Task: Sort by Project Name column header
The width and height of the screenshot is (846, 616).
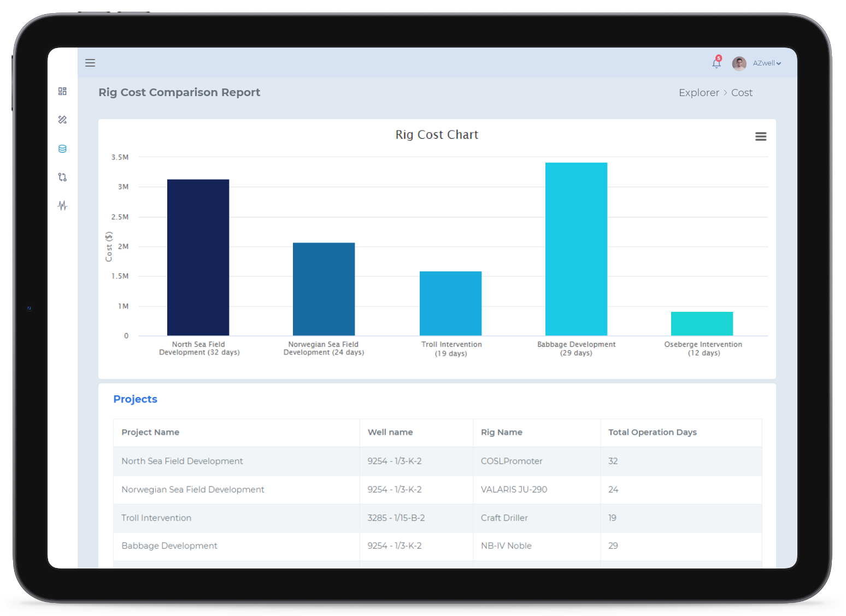Action: click(x=150, y=432)
